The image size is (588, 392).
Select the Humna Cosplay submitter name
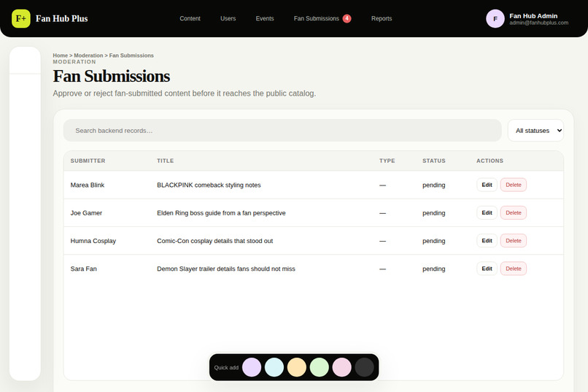(93, 241)
